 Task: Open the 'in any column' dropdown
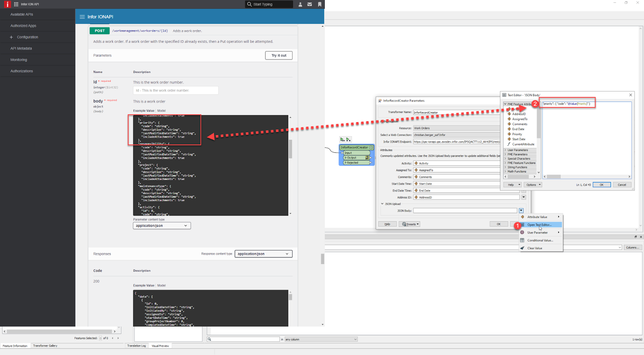click(321, 339)
